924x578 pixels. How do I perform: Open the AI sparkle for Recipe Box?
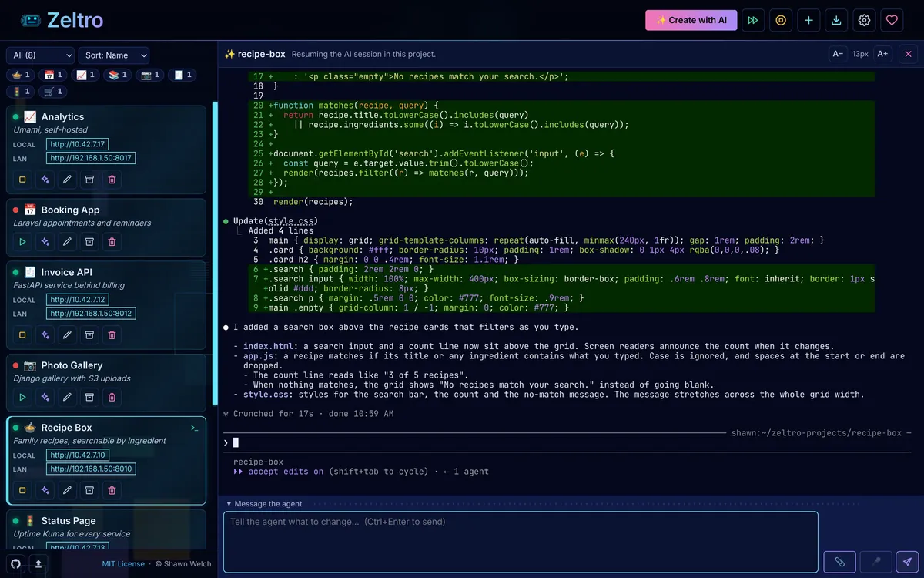coord(45,490)
